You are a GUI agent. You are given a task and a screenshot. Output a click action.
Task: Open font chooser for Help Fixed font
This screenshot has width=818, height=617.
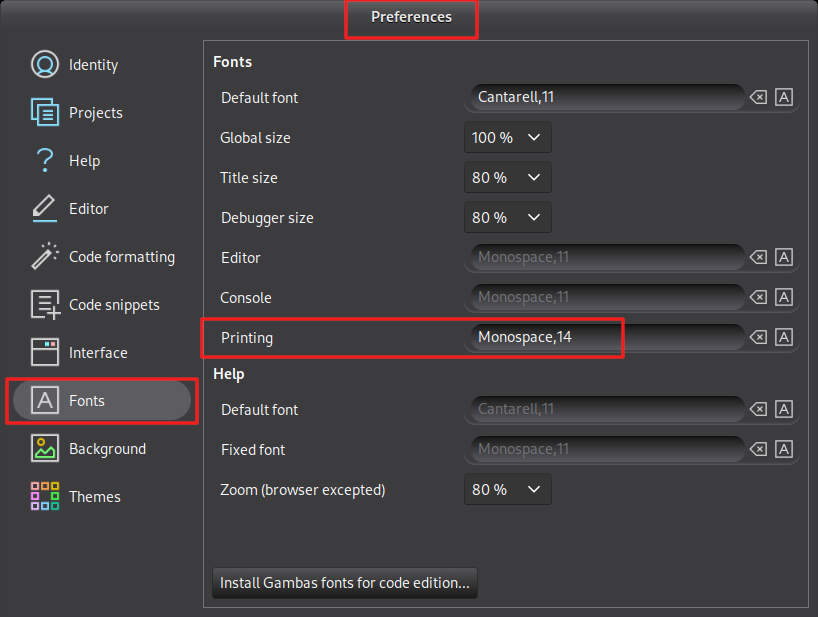[785, 449]
